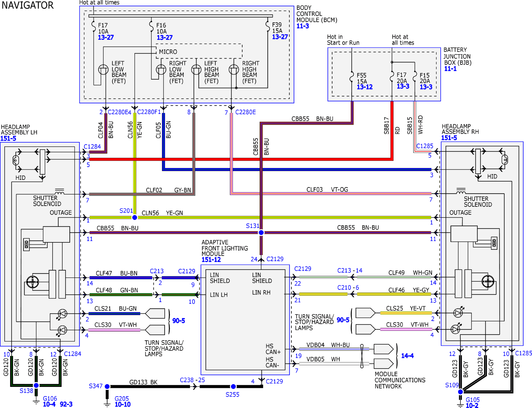Click the S109 splice dot
Viewport: 532px width, 408px height.
coord(461,392)
